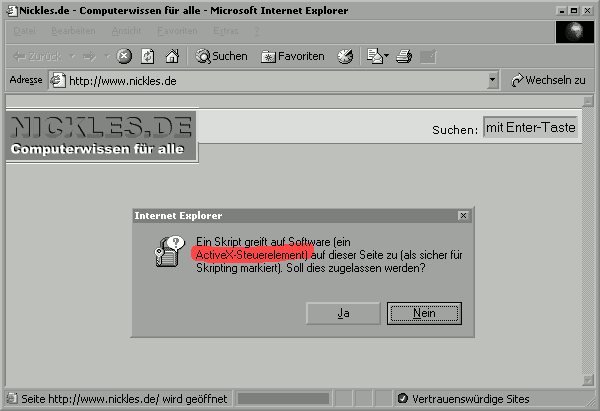Click the Suchen input on Nickles page
Image resolution: width=600 pixels, height=411 pixels.
coord(530,127)
